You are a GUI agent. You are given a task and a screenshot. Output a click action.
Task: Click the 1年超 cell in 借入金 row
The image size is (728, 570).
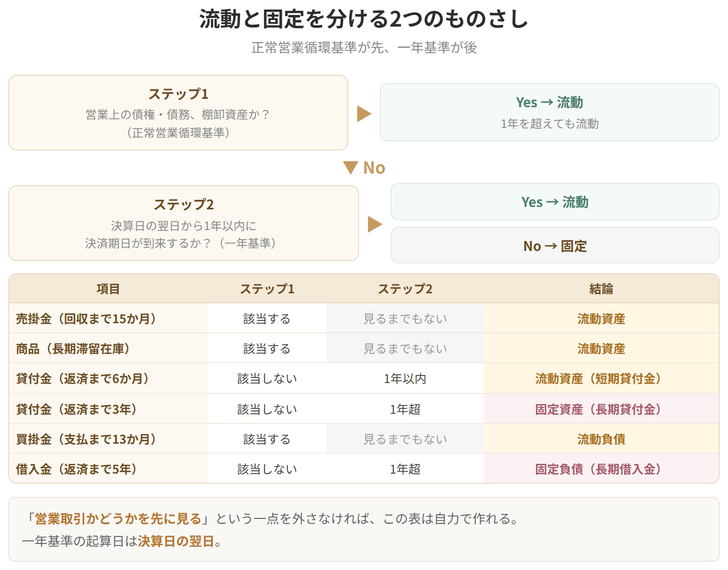(405, 469)
